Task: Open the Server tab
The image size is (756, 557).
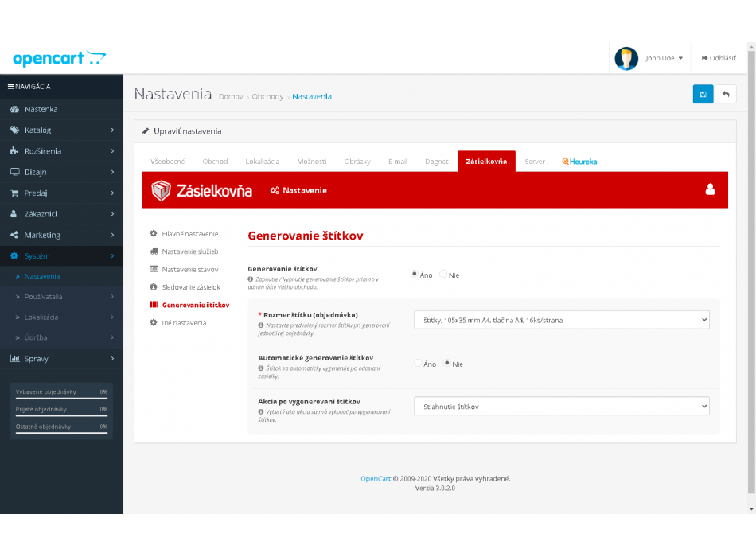Action: click(x=535, y=162)
